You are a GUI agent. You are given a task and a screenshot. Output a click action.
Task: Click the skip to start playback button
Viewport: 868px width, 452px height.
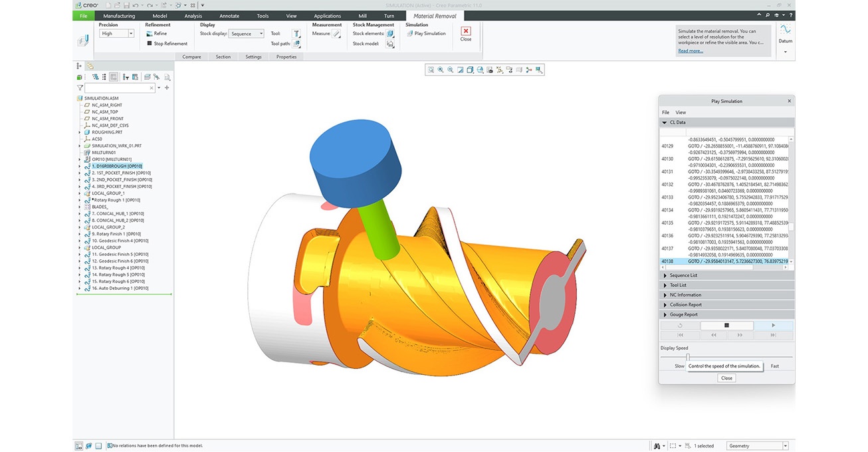pos(680,335)
